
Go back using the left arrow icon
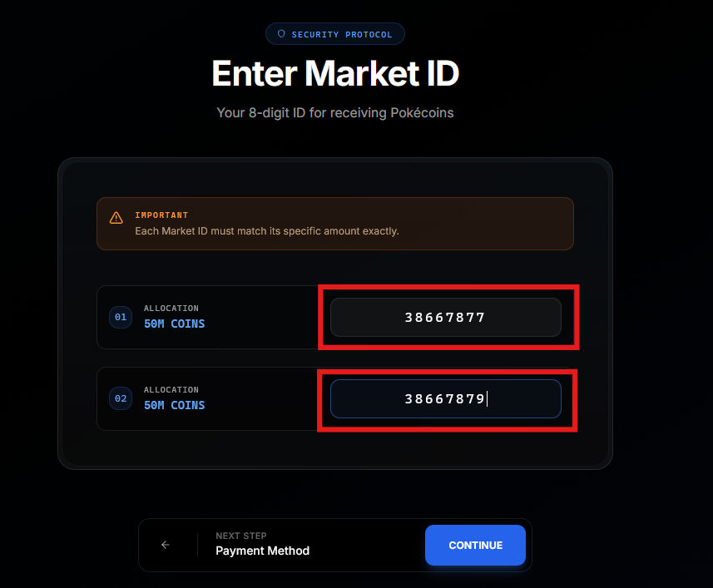(165, 545)
